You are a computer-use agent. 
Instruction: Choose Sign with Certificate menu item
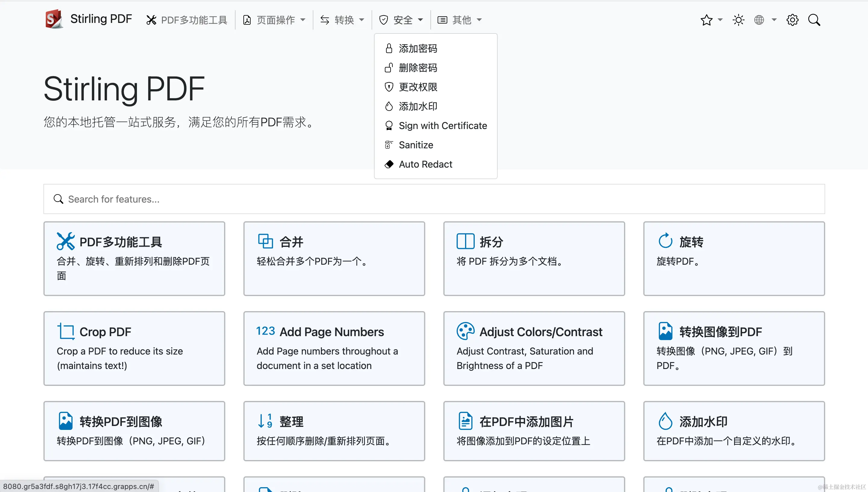coord(435,126)
